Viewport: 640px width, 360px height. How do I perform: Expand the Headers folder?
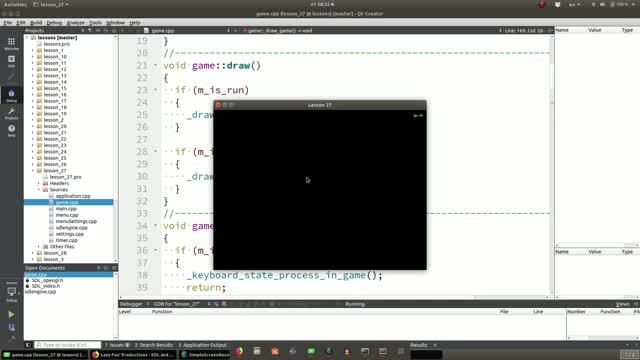coord(39,183)
